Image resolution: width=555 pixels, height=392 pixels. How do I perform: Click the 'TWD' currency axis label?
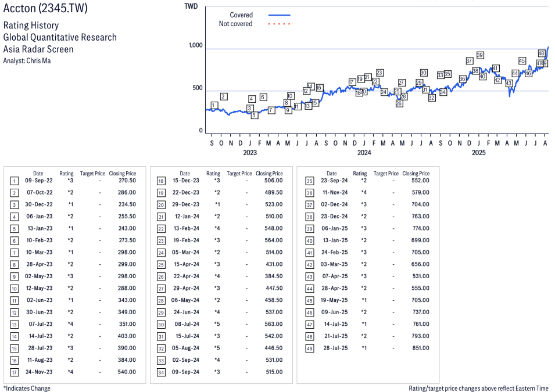(191, 6)
